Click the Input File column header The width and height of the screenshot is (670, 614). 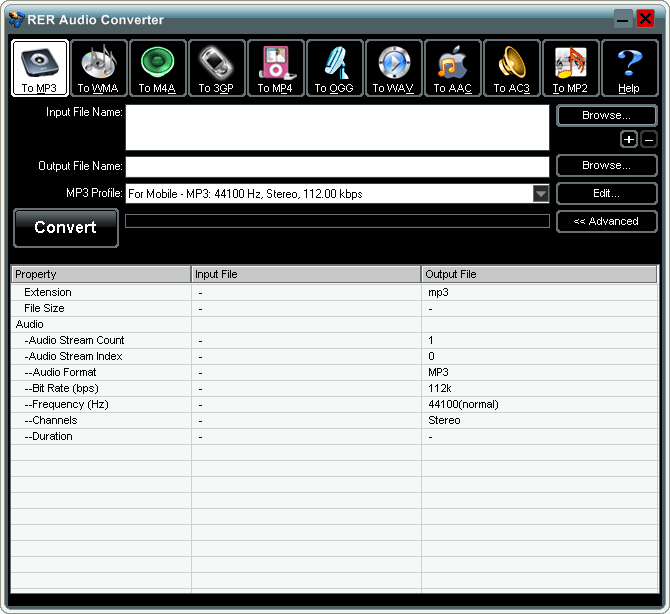click(x=306, y=274)
